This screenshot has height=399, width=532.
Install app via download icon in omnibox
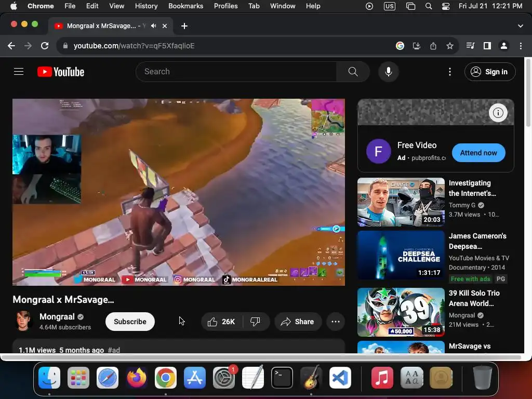tap(417, 46)
